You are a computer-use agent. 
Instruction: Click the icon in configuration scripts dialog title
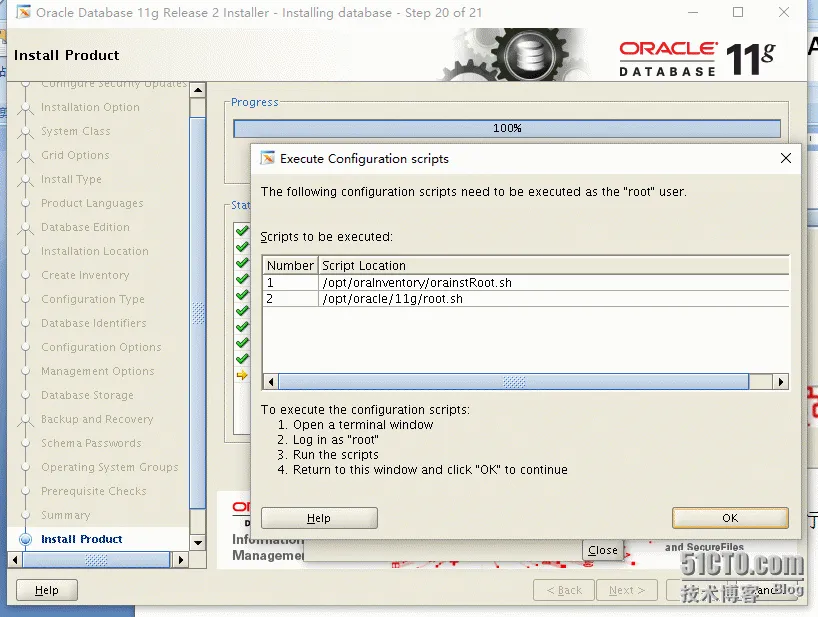[x=267, y=158]
